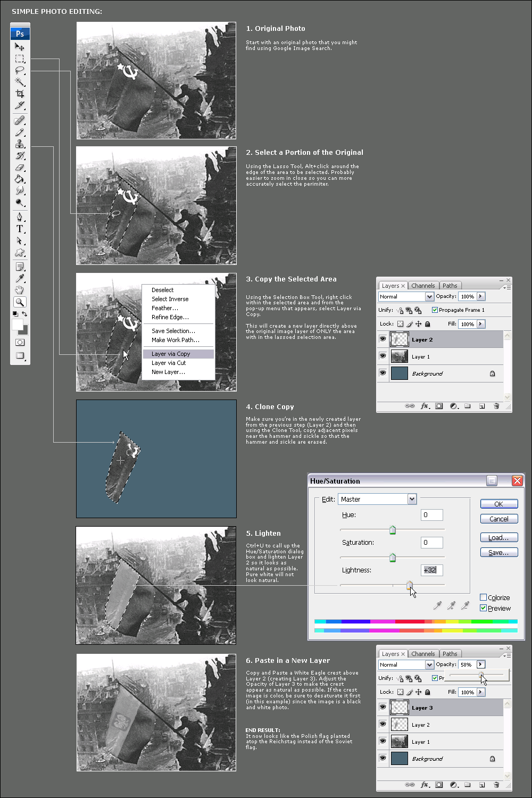Screen dimensions: 532x798
Task: Click the Lightness value field
Action: tap(432, 570)
